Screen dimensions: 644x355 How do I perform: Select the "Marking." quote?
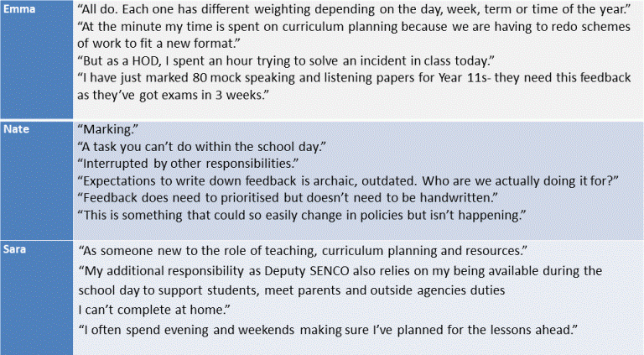[x=107, y=129]
